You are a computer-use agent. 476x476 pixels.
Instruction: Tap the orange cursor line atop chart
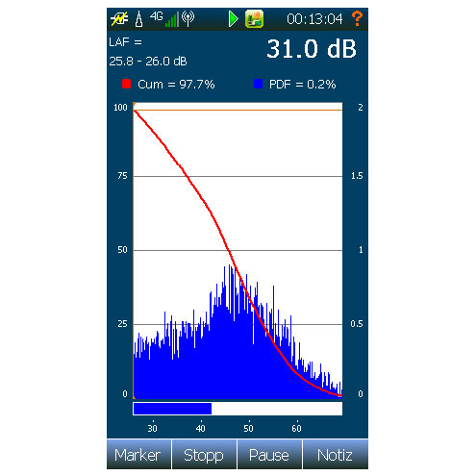tap(238, 110)
